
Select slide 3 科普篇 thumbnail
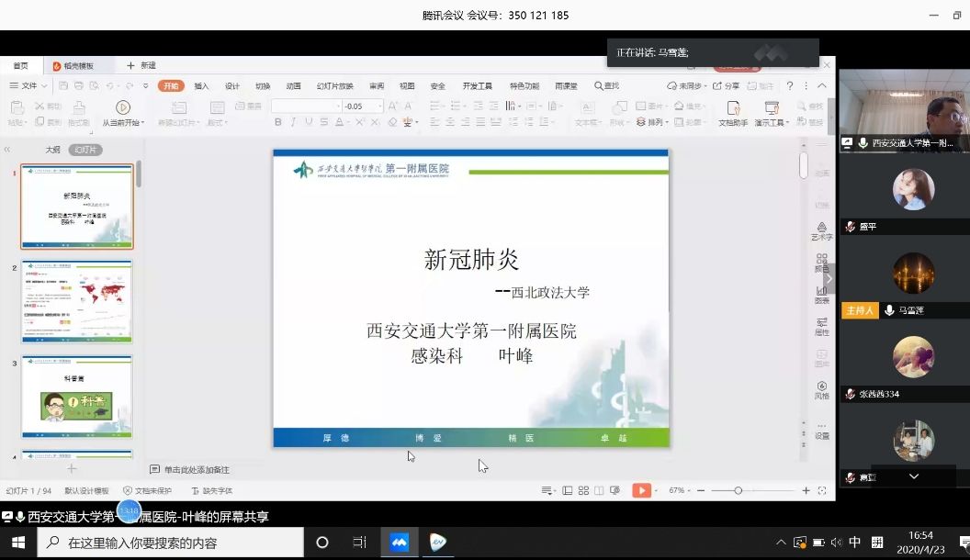(x=77, y=398)
